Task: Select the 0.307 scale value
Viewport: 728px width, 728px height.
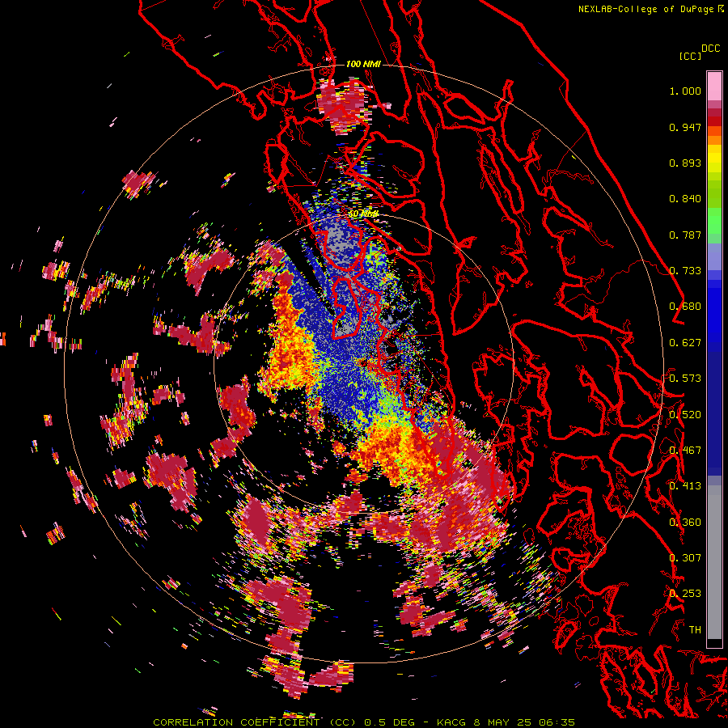Action: (685, 558)
